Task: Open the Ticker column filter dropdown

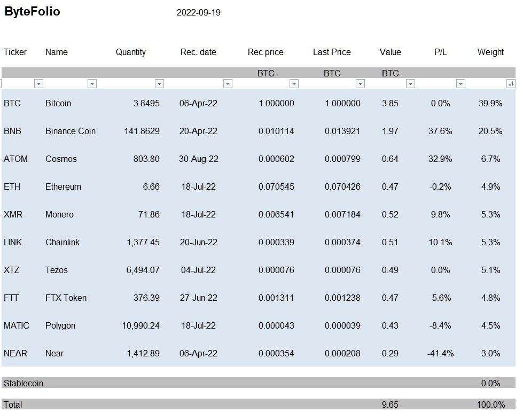Action: click(38, 84)
